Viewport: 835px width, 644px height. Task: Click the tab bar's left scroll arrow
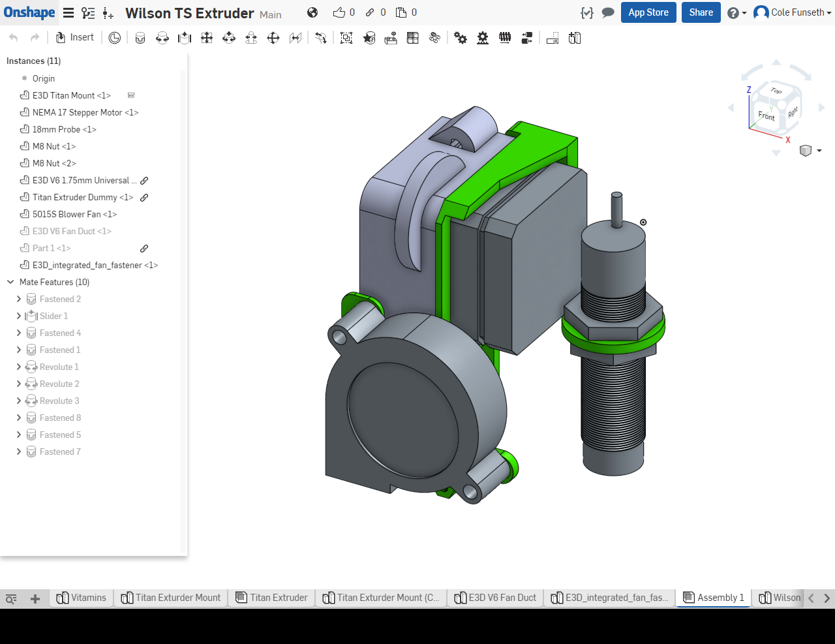tap(811, 598)
